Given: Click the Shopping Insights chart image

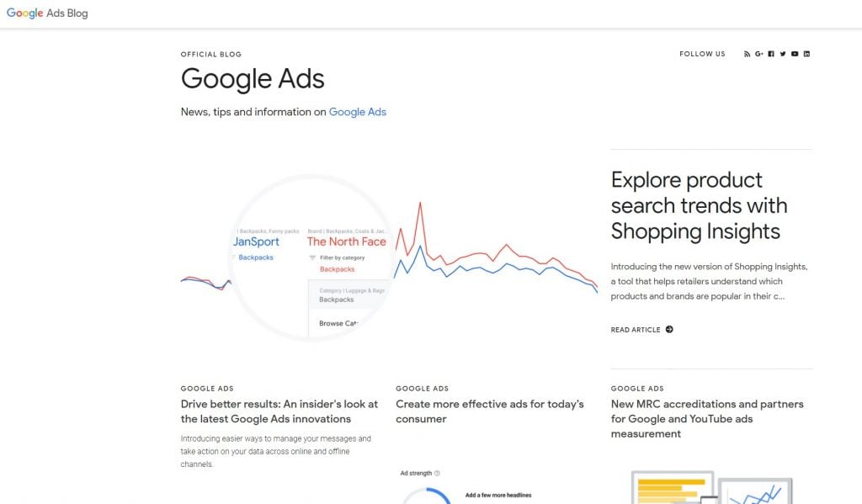Looking at the screenshot, I should 389,257.
